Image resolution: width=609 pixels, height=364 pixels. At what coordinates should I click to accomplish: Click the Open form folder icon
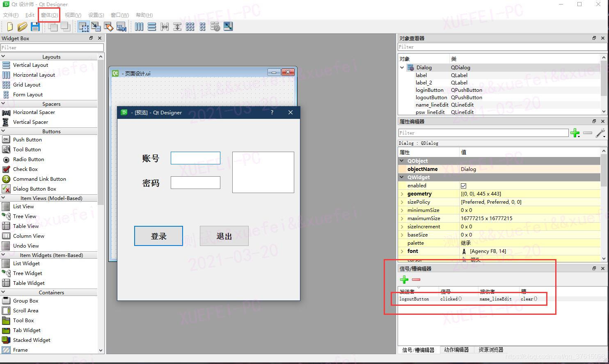point(22,27)
